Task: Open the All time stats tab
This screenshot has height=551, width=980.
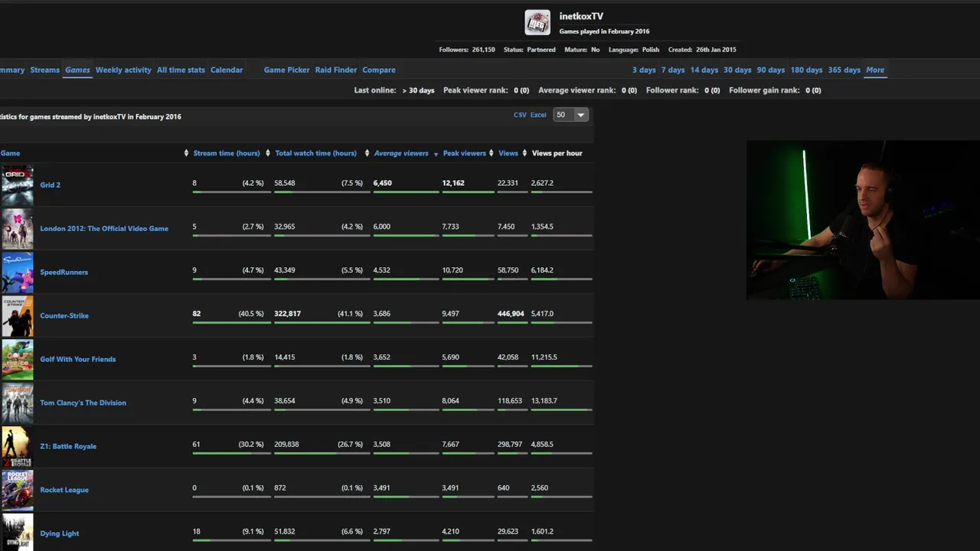Action: click(181, 70)
